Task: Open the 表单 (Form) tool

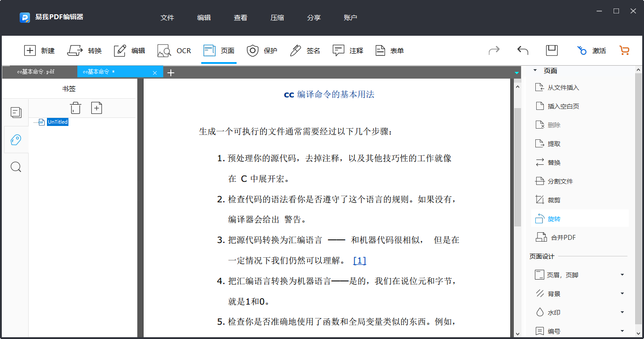Action: point(390,50)
